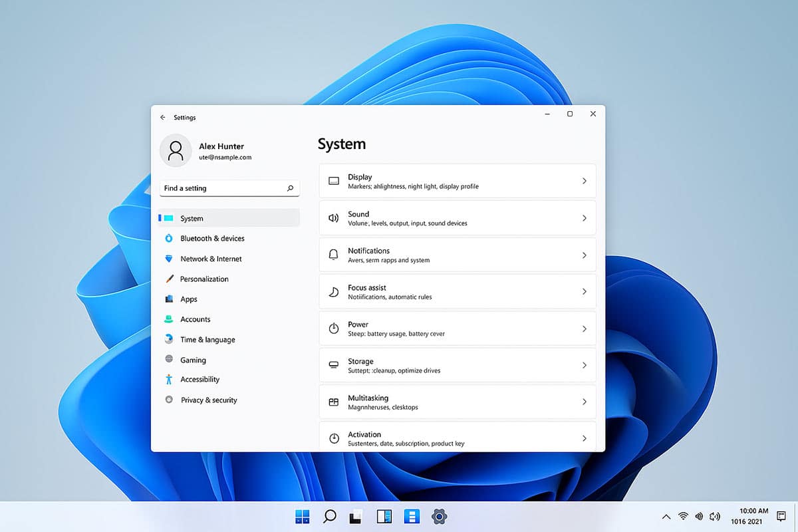Open Time & language section

pyautogui.click(x=207, y=340)
